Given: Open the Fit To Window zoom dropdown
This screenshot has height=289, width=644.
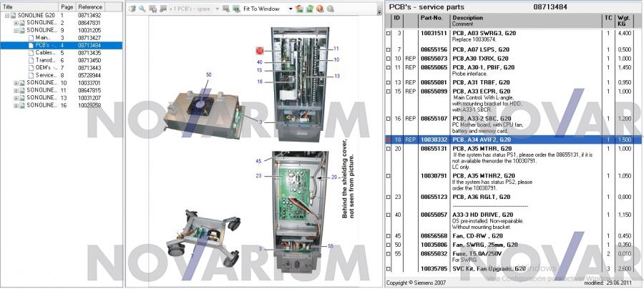Looking at the screenshot, I should (291, 9).
